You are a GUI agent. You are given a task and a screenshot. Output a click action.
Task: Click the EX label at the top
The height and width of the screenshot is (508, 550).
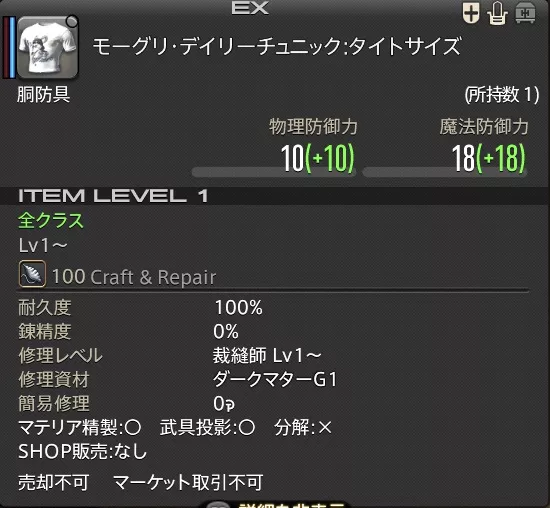(250, 8)
